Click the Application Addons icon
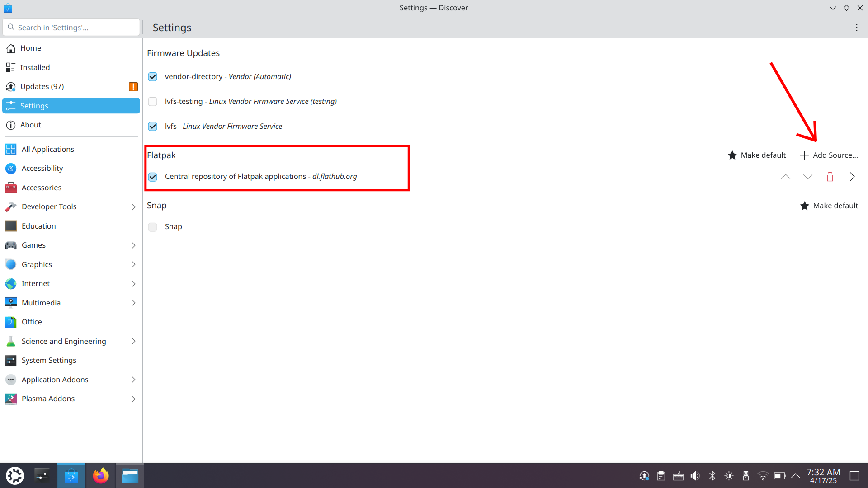 click(x=11, y=380)
